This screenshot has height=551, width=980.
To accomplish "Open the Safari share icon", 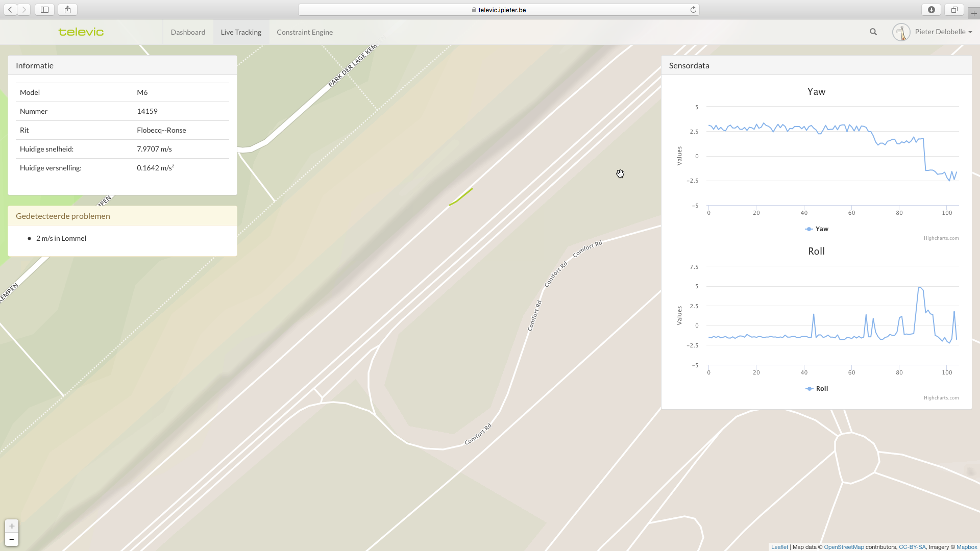I will click(x=67, y=10).
